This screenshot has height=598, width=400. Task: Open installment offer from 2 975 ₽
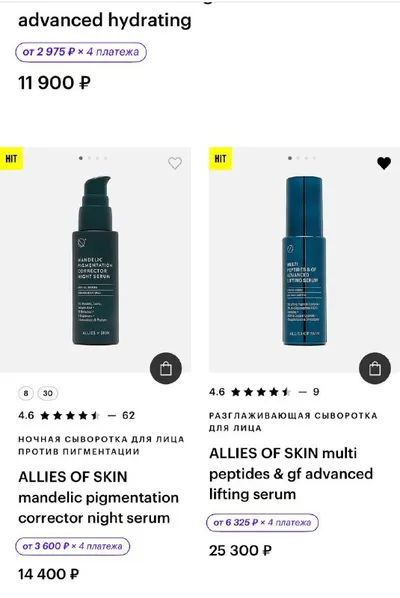pyautogui.click(x=81, y=52)
